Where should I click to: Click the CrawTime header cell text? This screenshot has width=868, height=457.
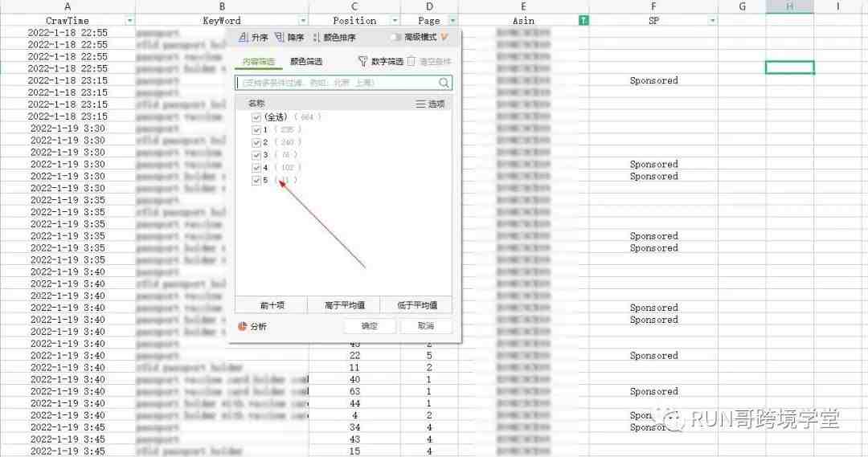[67, 20]
